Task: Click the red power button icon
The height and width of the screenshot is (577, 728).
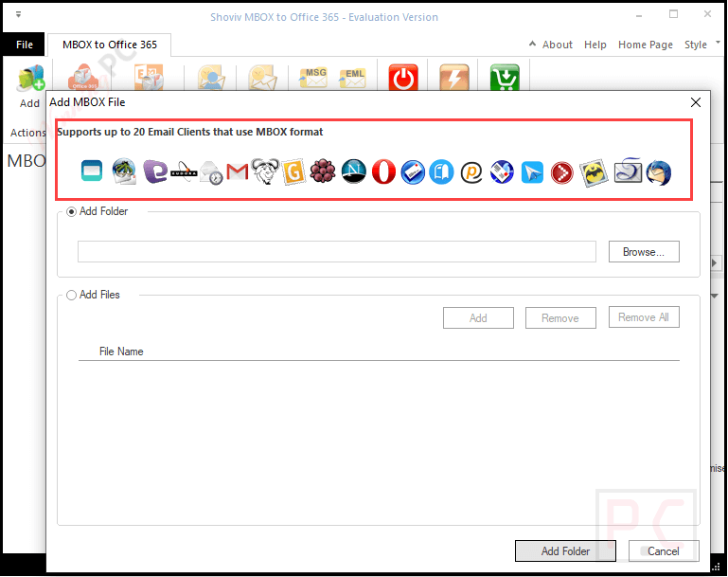Action: tap(403, 77)
